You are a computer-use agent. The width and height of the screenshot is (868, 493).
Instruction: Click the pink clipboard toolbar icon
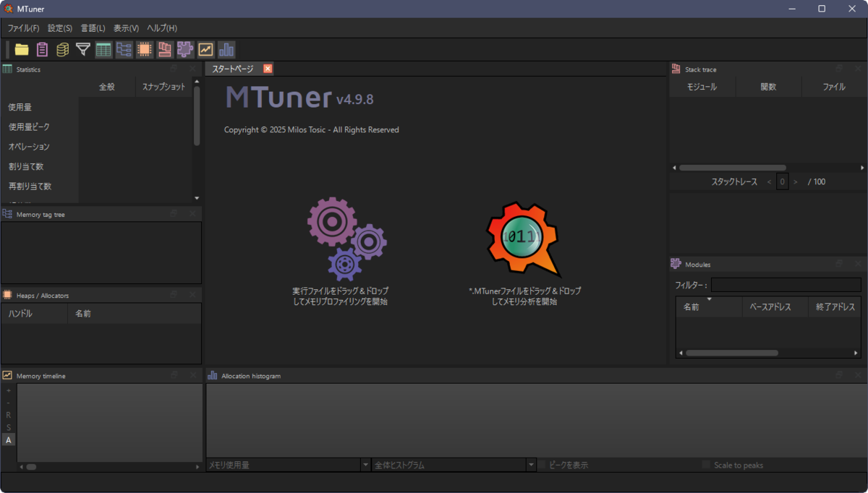click(x=43, y=49)
